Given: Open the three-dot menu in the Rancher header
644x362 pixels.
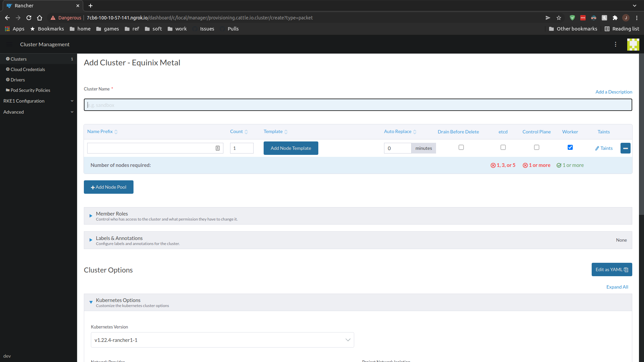Looking at the screenshot, I should pyautogui.click(x=616, y=44).
